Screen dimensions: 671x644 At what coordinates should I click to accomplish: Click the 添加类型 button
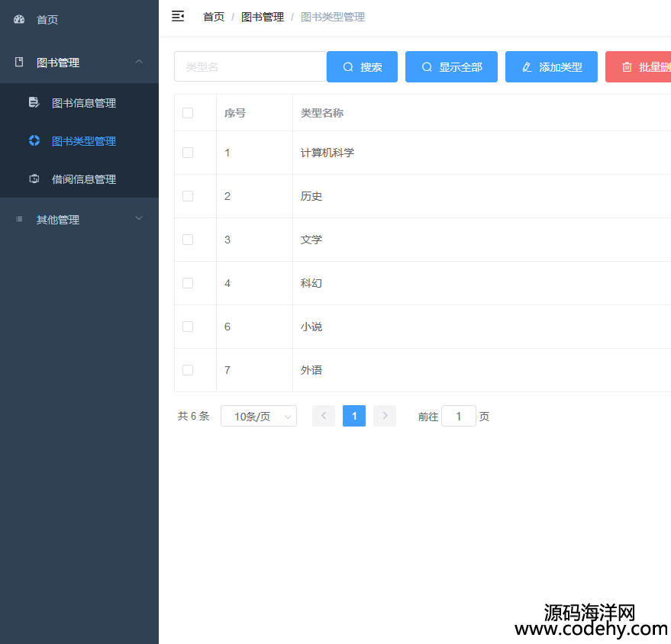(x=551, y=67)
